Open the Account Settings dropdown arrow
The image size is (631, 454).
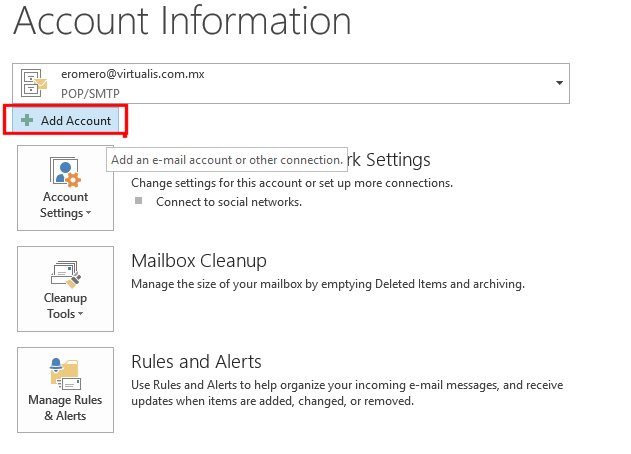pyautogui.click(x=89, y=213)
